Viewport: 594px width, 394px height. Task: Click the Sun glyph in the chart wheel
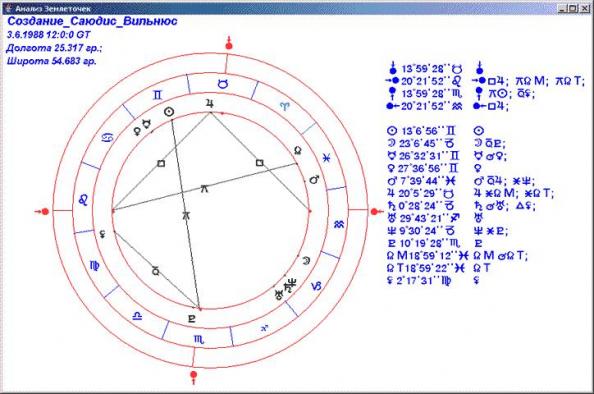point(169,112)
